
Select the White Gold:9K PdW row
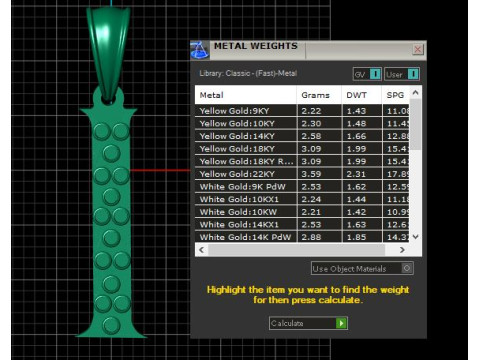pos(302,187)
